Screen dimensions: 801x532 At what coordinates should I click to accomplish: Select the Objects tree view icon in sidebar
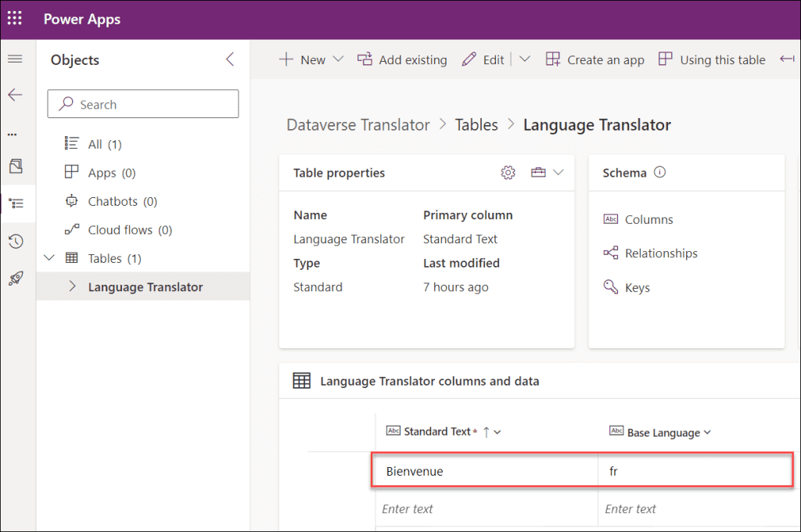tap(16, 203)
